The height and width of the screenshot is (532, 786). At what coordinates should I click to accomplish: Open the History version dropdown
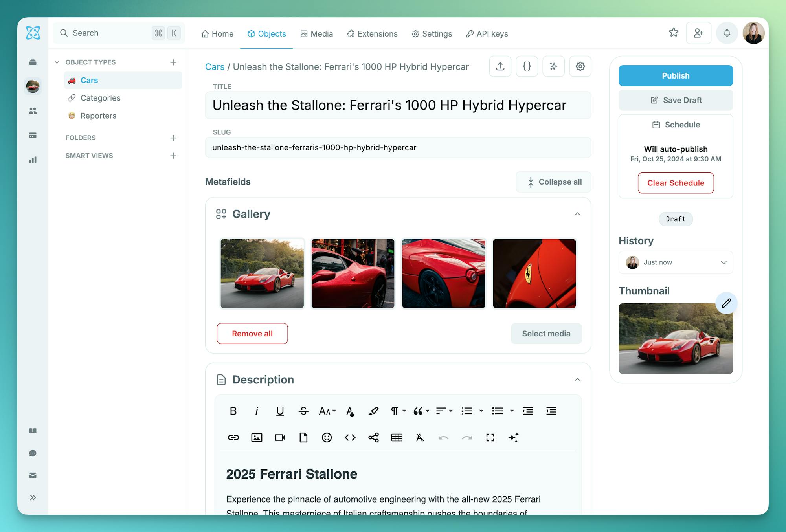(676, 262)
